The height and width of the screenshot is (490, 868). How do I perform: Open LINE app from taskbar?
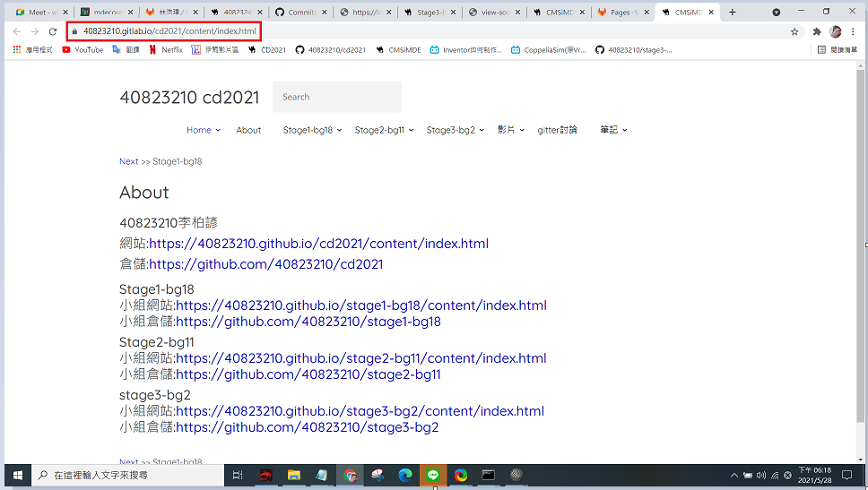coord(433,475)
